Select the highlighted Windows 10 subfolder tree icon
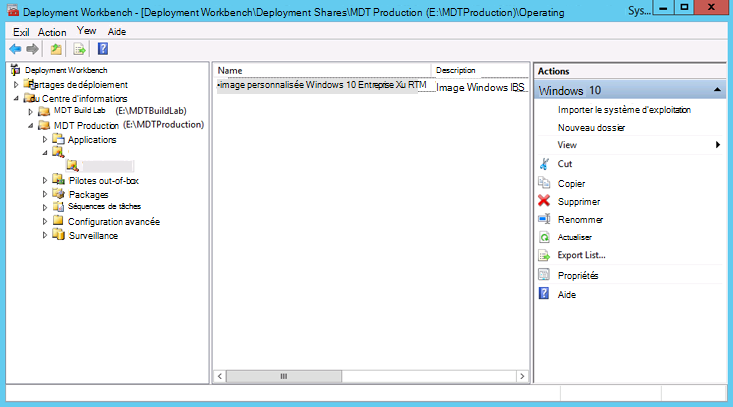 coord(72,165)
